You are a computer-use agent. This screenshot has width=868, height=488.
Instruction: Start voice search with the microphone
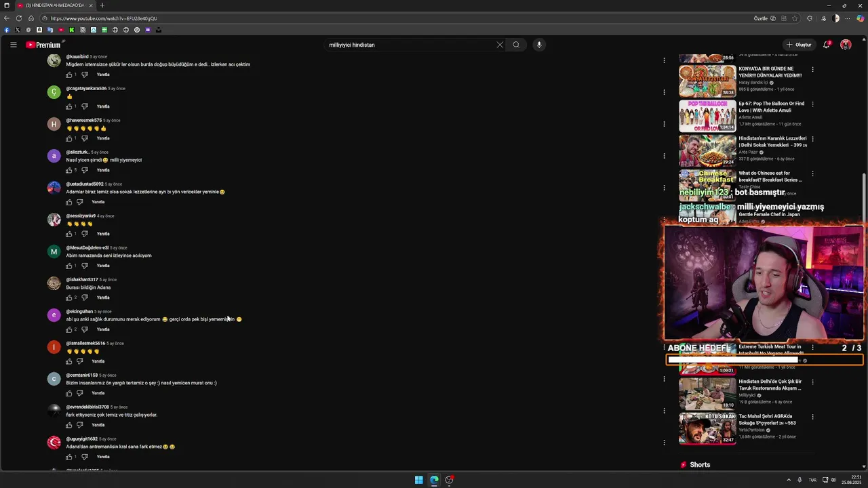click(539, 45)
